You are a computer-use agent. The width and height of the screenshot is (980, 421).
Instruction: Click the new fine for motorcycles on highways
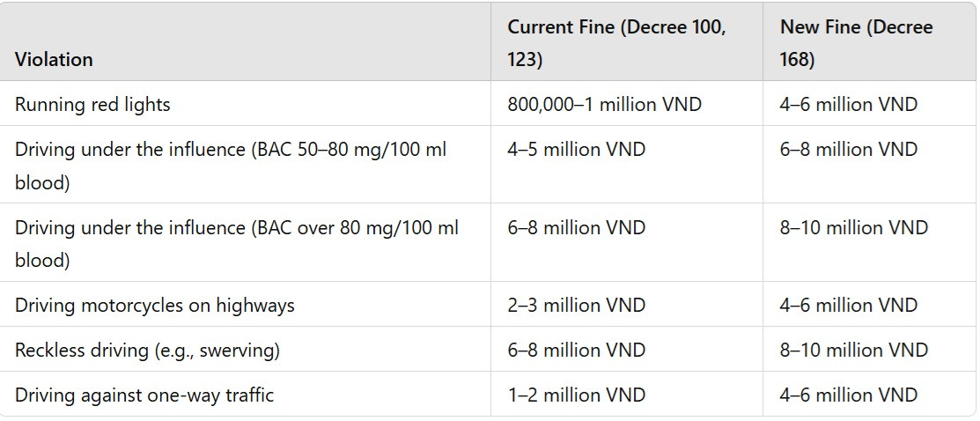click(x=848, y=306)
